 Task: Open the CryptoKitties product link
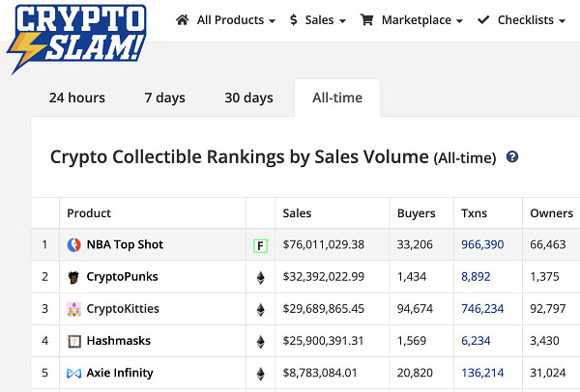[123, 309]
